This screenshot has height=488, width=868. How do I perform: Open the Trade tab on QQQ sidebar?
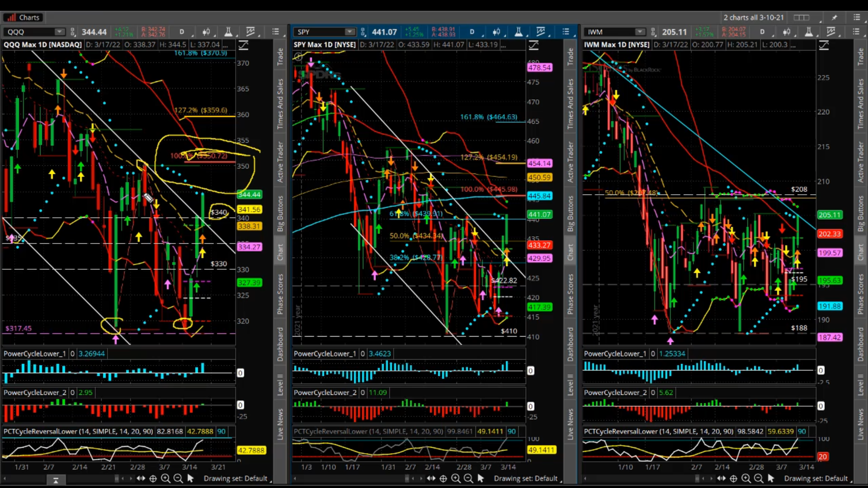(280, 56)
